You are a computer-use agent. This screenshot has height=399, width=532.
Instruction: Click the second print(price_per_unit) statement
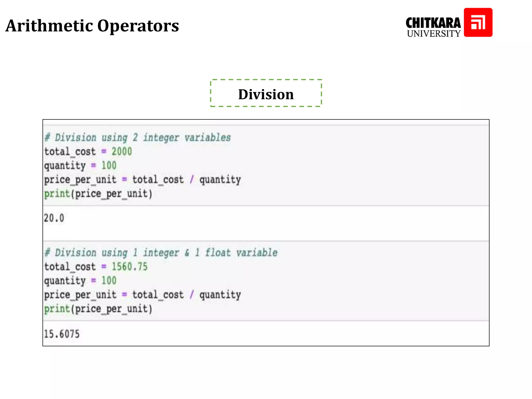(x=98, y=309)
